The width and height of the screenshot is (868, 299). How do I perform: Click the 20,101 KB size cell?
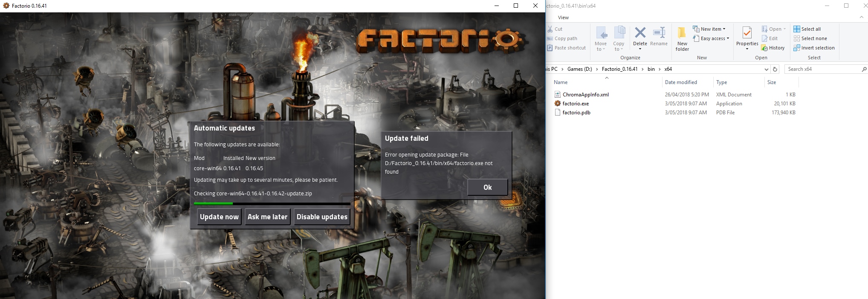click(784, 104)
